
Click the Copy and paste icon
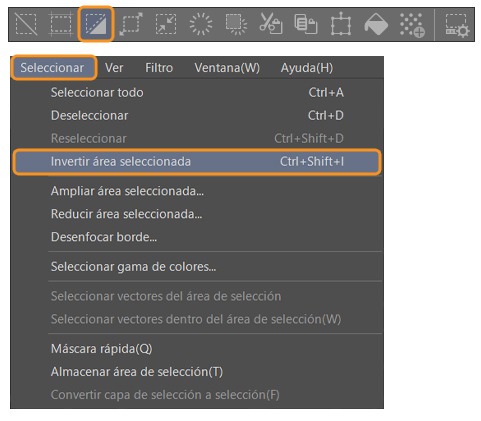306,24
